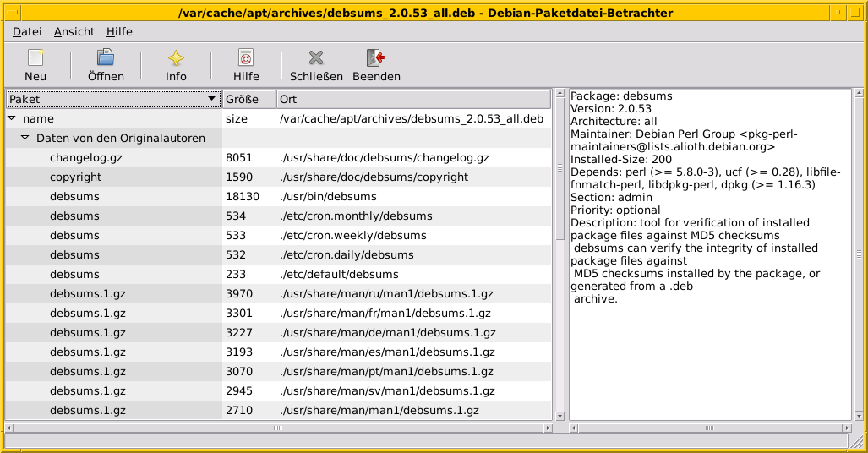Click path ./etc/cron.monthly/debsums

click(356, 216)
